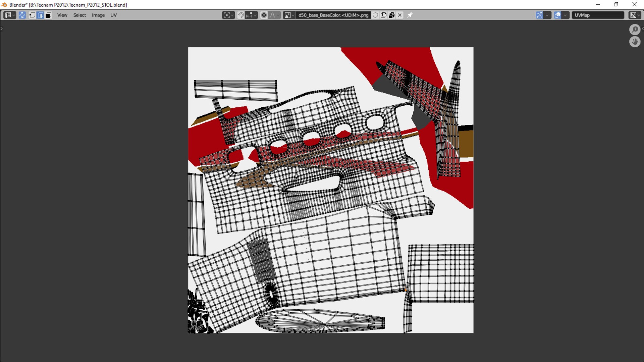This screenshot has height=362, width=644.
Task: Switch to face select mode
Action: [x=48, y=15]
